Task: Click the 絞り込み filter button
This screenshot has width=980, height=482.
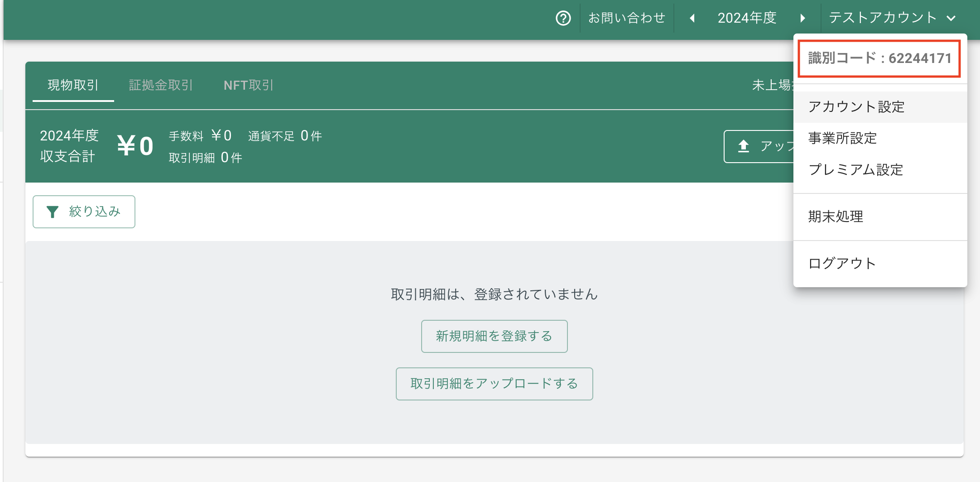Action: 84,212
